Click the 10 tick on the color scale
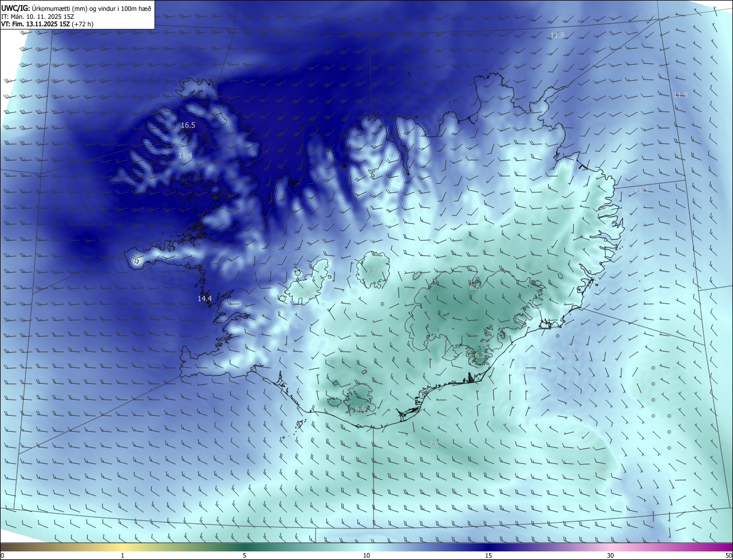This screenshot has height=560, width=733. [366, 555]
